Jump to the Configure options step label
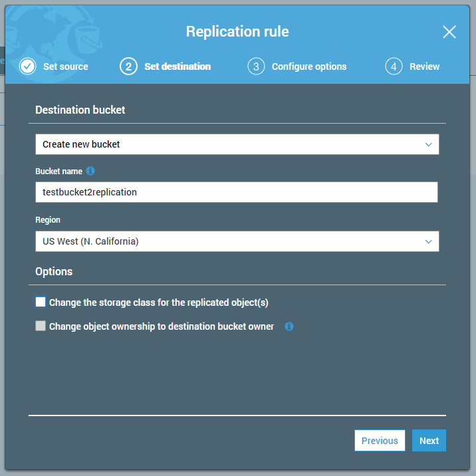Image resolution: width=476 pixels, height=476 pixels. [309, 66]
